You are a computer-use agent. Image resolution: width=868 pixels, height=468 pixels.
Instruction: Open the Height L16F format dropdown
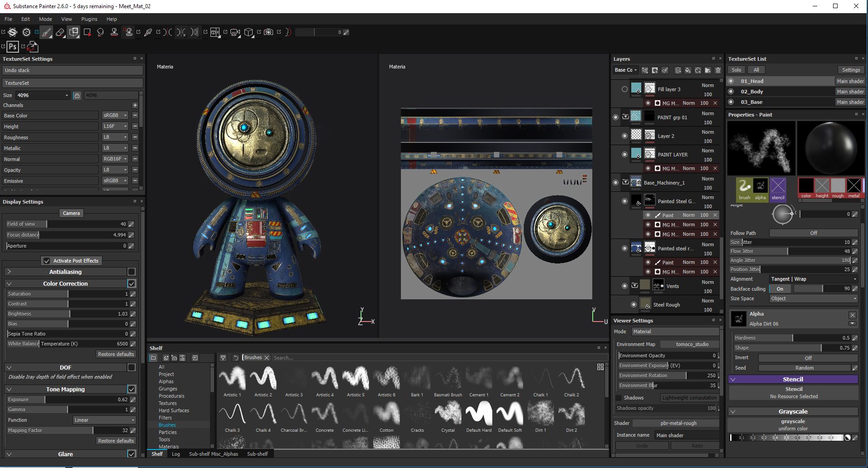[x=115, y=126]
